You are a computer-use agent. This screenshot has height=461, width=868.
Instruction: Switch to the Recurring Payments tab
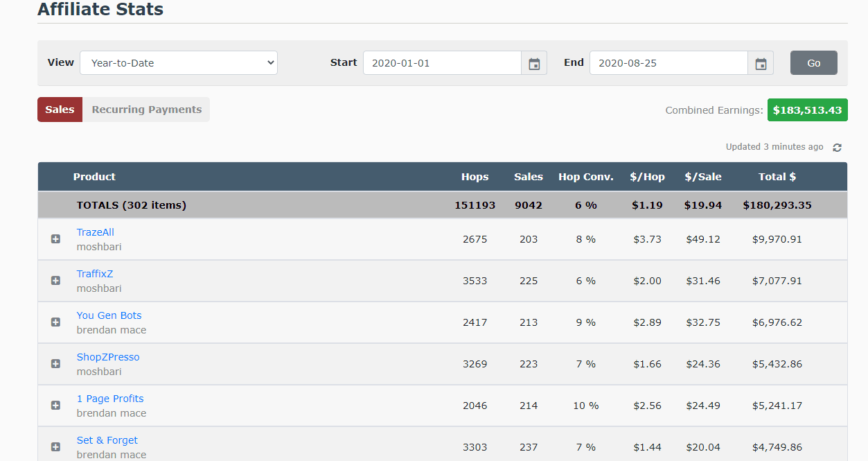[x=146, y=110]
